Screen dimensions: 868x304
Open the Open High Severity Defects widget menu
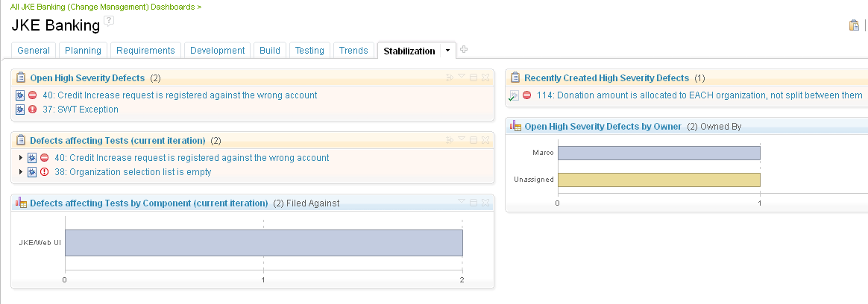click(x=462, y=76)
